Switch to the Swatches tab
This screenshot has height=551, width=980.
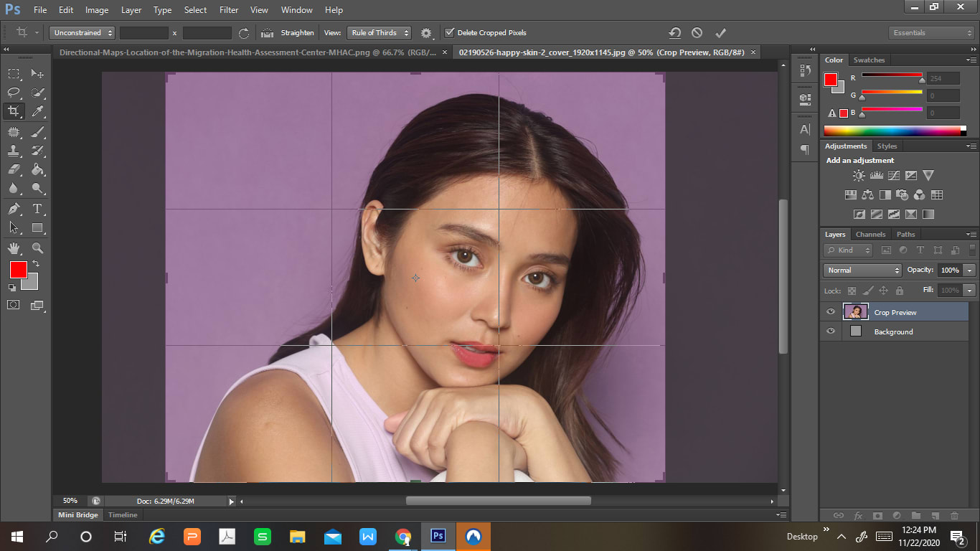pyautogui.click(x=869, y=60)
